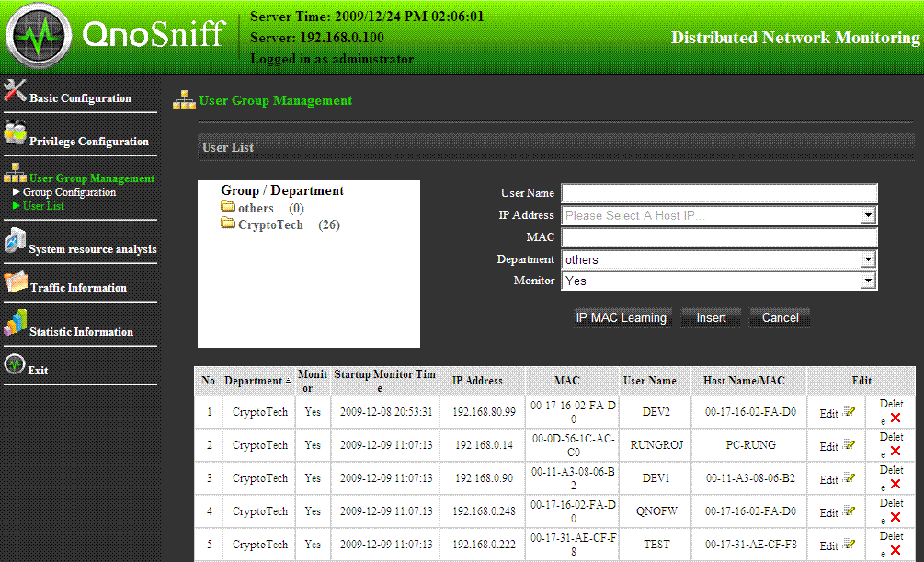Expand the User List submenu arrow
This screenshot has width=924, height=562.
(x=17, y=205)
